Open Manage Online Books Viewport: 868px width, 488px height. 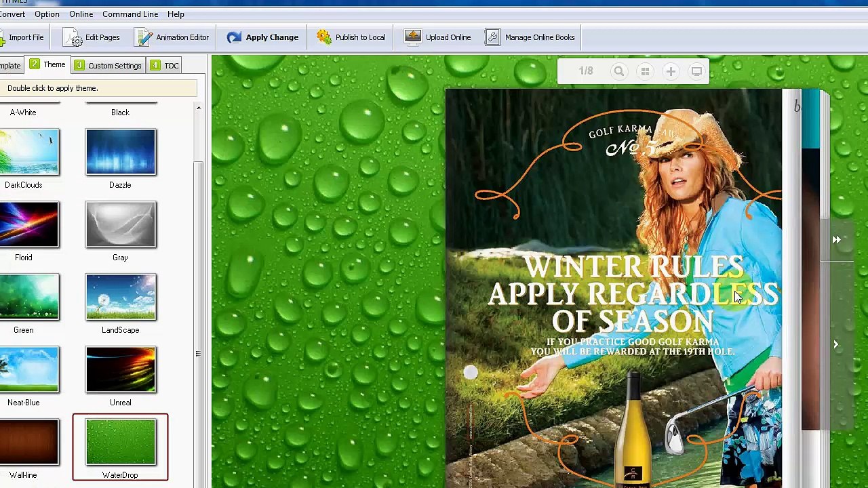(x=530, y=37)
